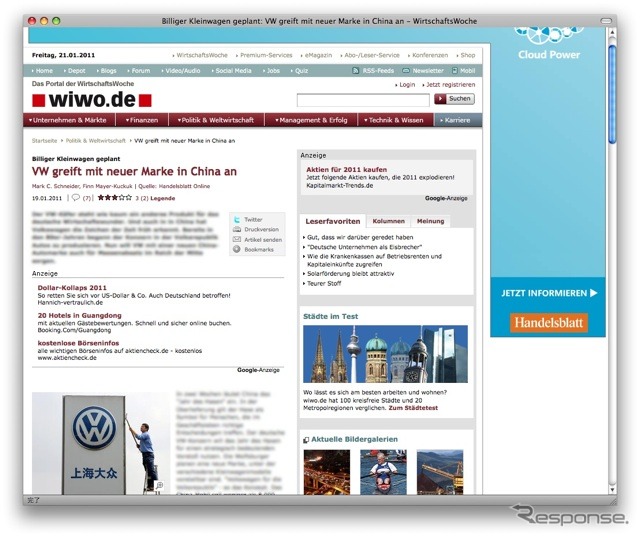The height and width of the screenshot is (537, 640).
Task: Click the wiwo.de logo
Action: point(92,100)
